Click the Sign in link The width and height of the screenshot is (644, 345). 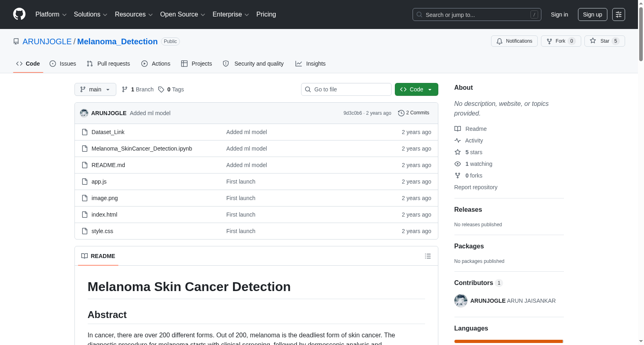[559, 14]
